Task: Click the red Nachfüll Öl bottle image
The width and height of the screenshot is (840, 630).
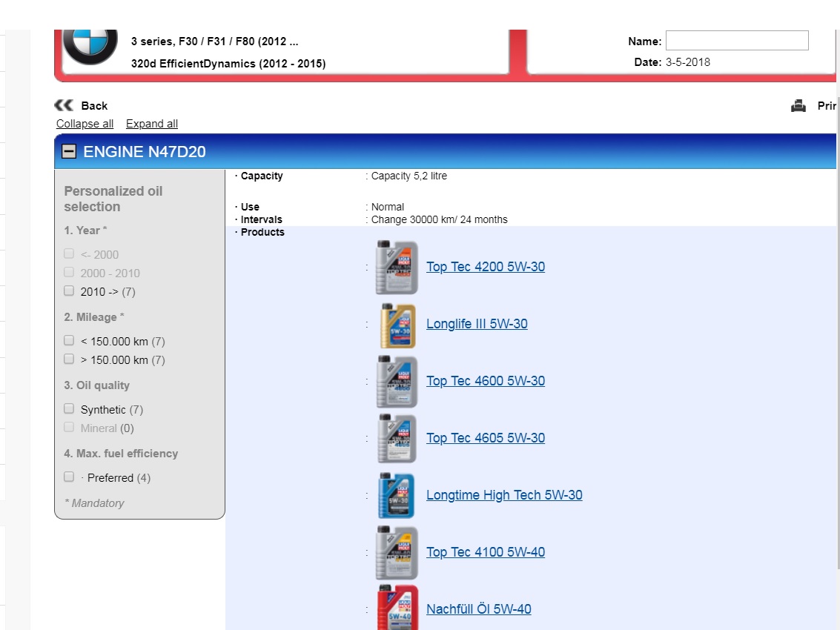Action: pos(397,609)
